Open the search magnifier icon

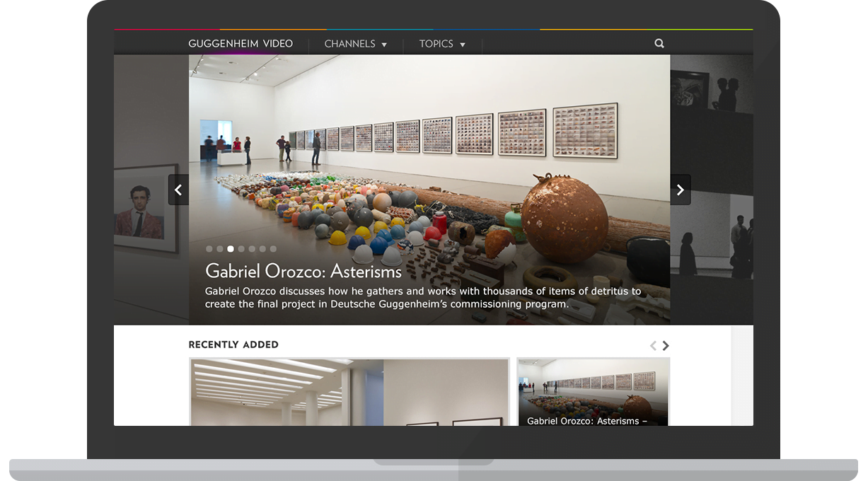[x=659, y=43]
